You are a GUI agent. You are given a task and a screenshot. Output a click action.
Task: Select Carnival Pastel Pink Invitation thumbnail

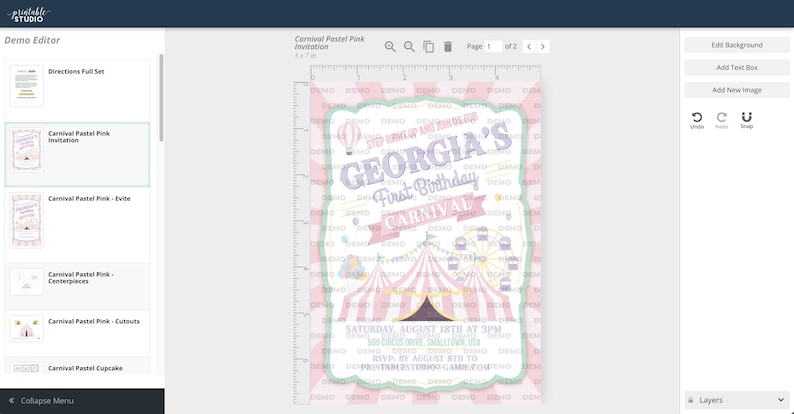[x=26, y=150]
